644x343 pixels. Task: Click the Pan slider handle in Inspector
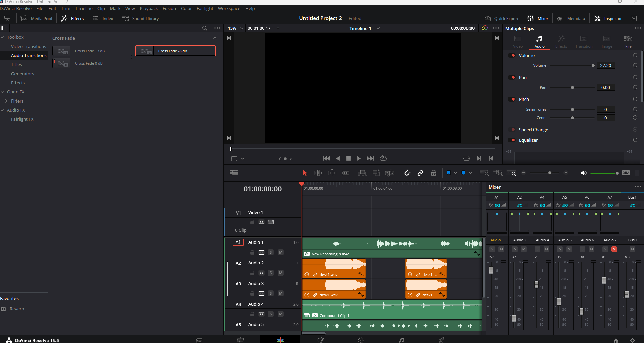(x=572, y=87)
